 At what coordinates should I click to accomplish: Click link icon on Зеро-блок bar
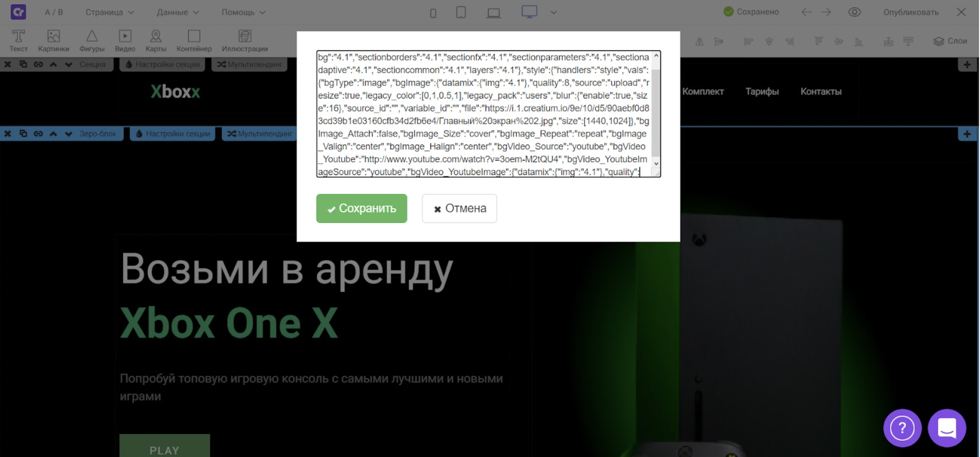38,134
